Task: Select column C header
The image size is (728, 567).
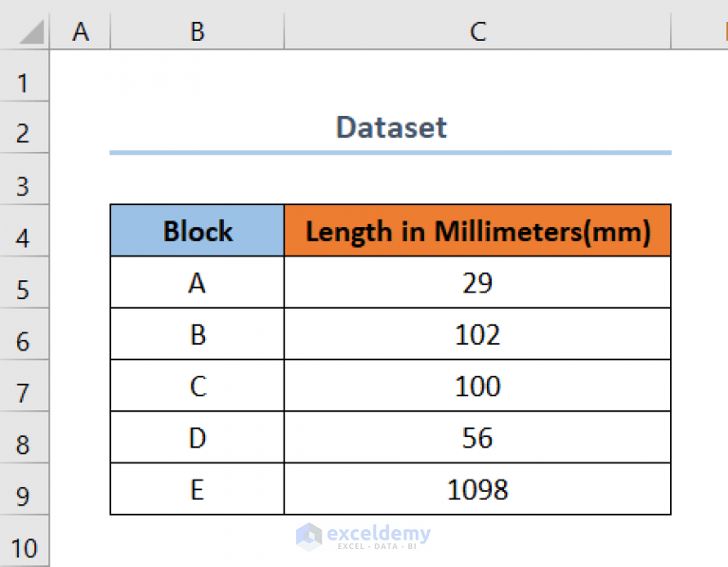Action: 477,31
